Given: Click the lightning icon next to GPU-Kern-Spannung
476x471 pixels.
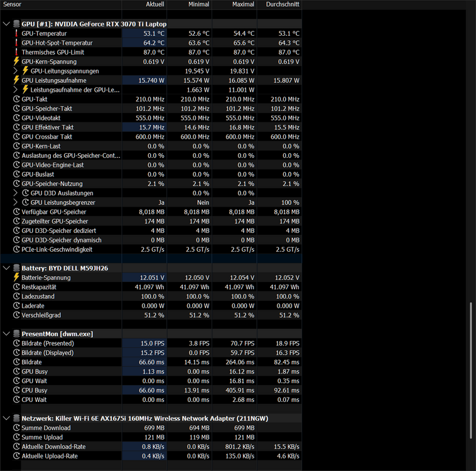Looking at the screenshot, I should click(17, 62).
